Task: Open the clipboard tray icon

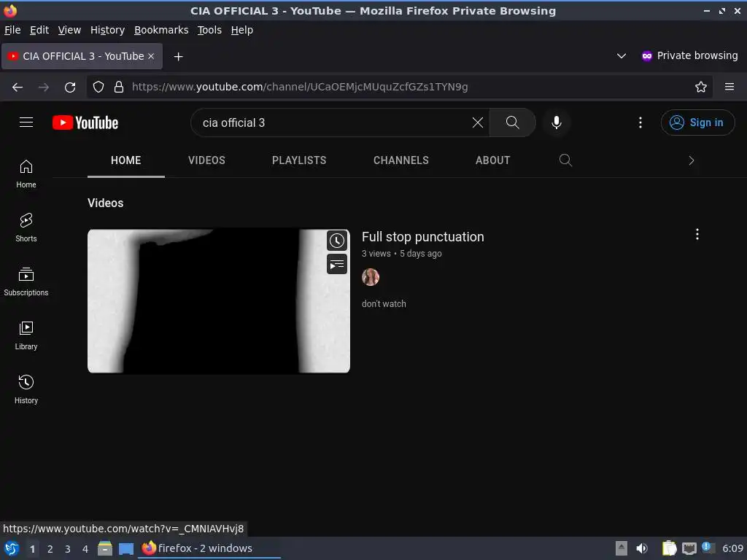Action: point(669,548)
